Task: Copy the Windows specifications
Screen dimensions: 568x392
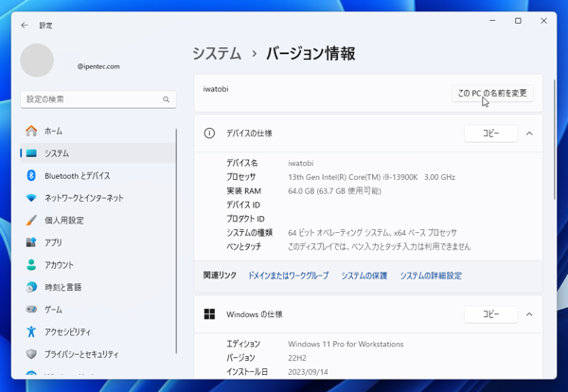Action: [x=490, y=314]
